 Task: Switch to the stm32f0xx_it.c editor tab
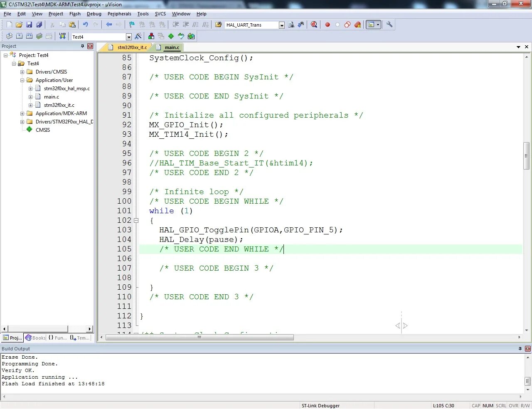pyautogui.click(x=128, y=47)
